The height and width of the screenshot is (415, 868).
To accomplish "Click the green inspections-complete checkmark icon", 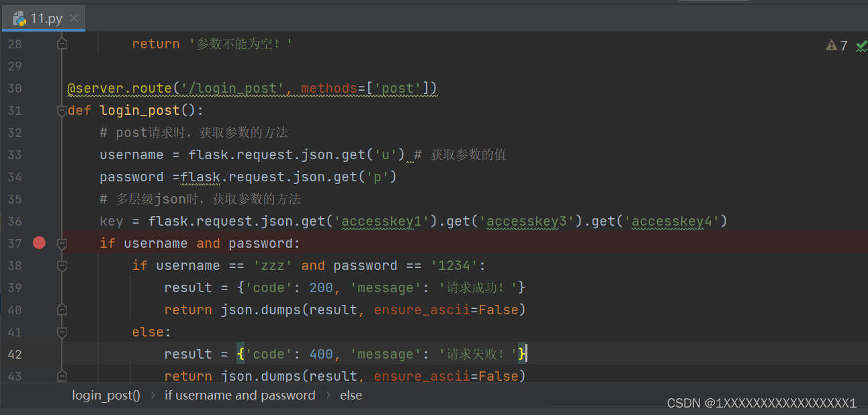I will click(x=861, y=45).
